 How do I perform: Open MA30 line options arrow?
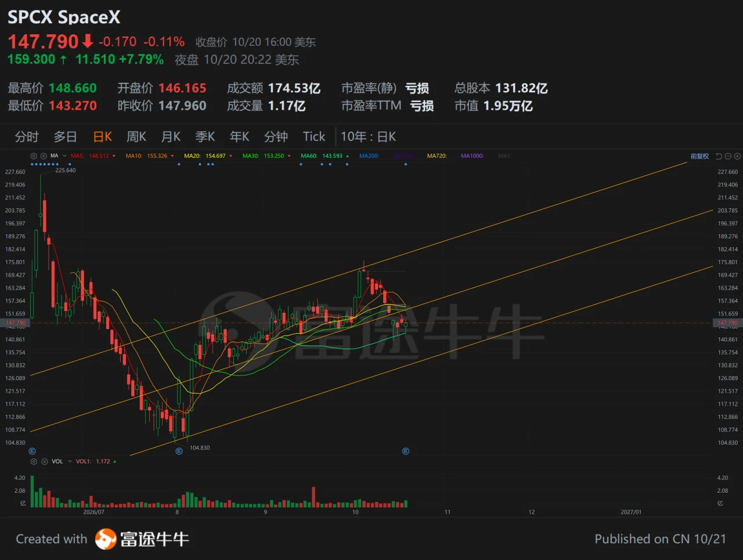click(x=289, y=156)
